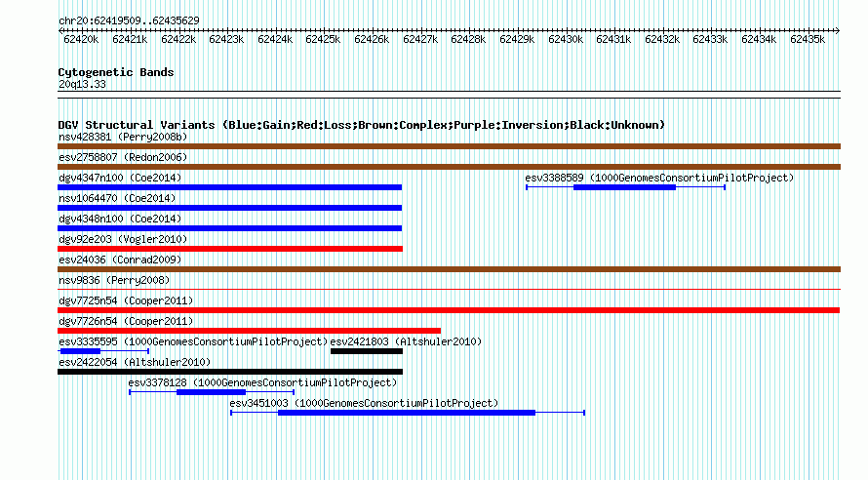This screenshot has height=480, width=868.
Task: Select the brown esv24036 complex bar
Action: click(449, 269)
